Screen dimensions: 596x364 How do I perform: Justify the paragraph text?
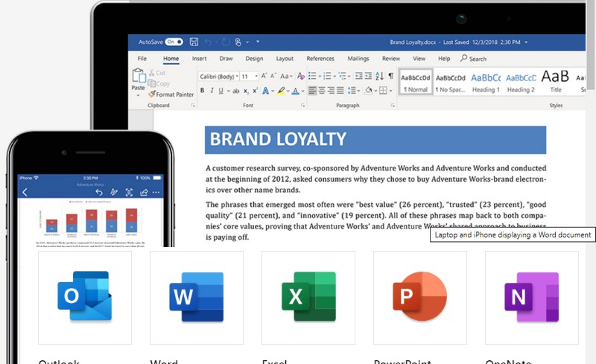pyautogui.click(x=340, y=90)
